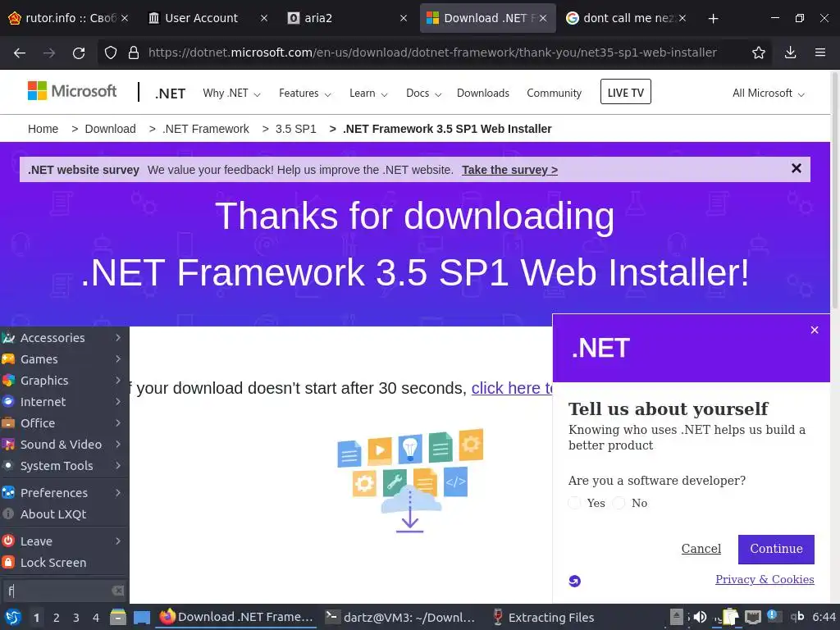840x630 pixels.
Task: Expand the Graphics submenu
Action: coord(63,381)
